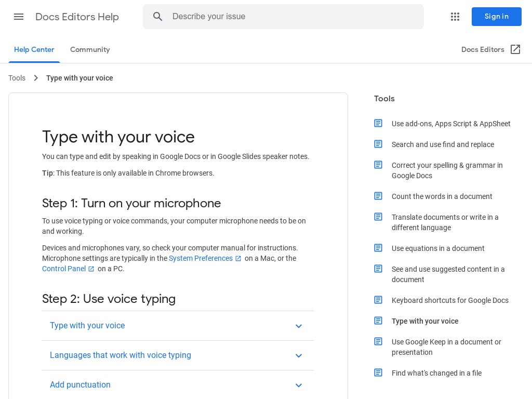Click the article icon beside Count the words
Screen dimensions: 532x399
click(x=378, y=196)
